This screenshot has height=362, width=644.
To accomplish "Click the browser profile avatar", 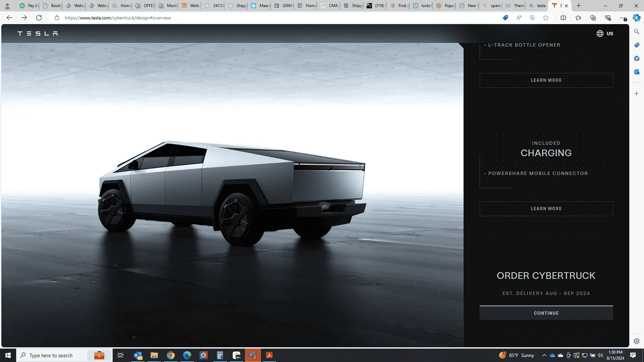I will [x=7, y=6].
